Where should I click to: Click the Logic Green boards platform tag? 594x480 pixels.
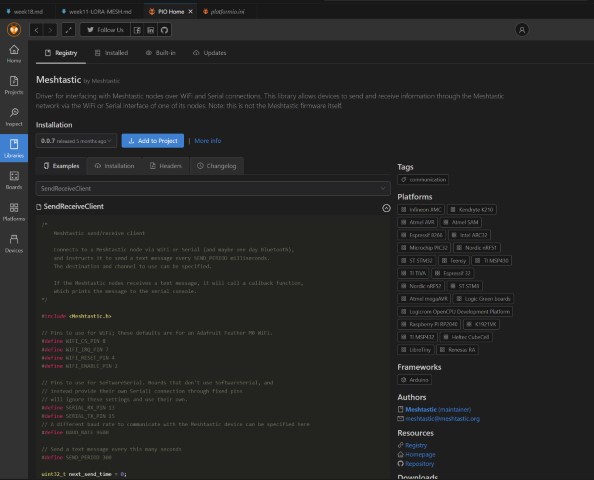click(483, 299)
